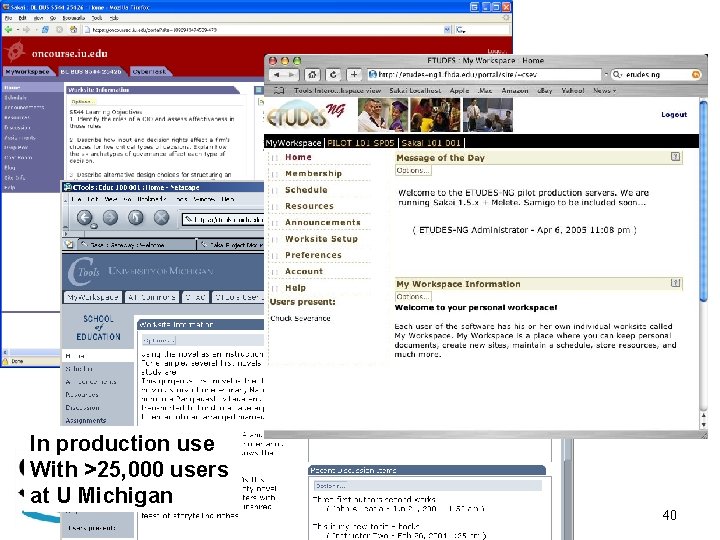The width and height of the screenshot is (720, 540).
Task: Open Safari search magnifier dropdown
Action: coord(618,74)
